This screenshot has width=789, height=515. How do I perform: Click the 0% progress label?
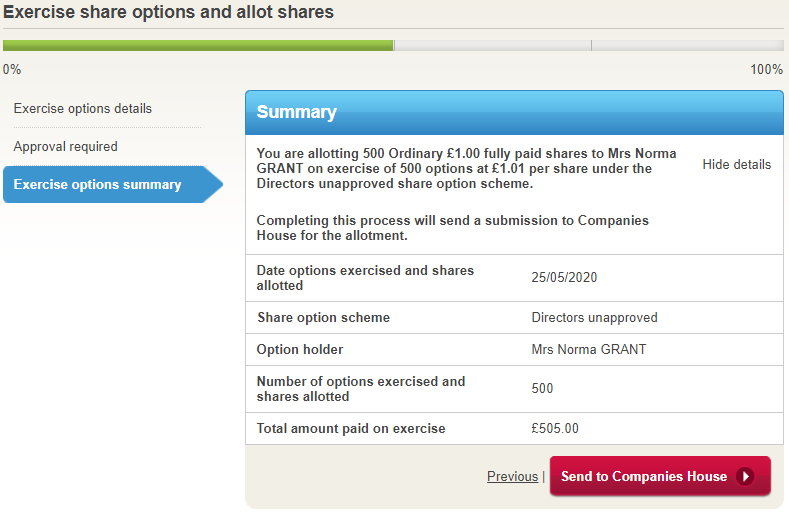coord(12,70)
